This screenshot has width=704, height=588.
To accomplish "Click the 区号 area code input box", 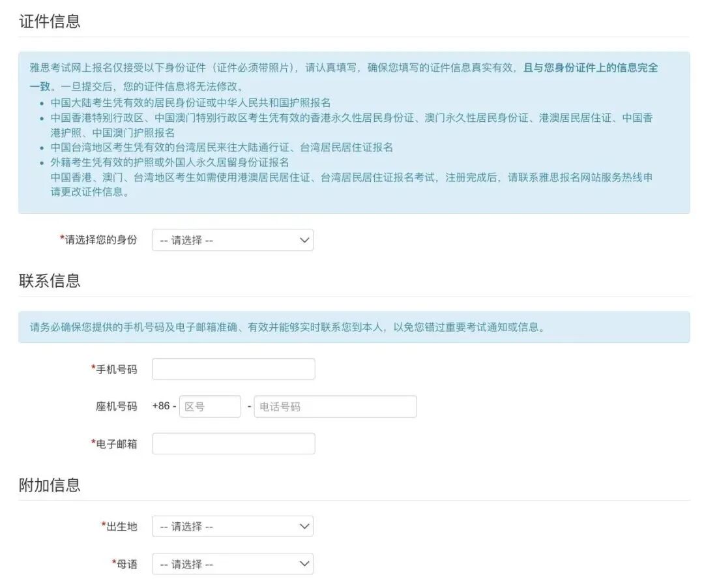I will click(210, 406).
